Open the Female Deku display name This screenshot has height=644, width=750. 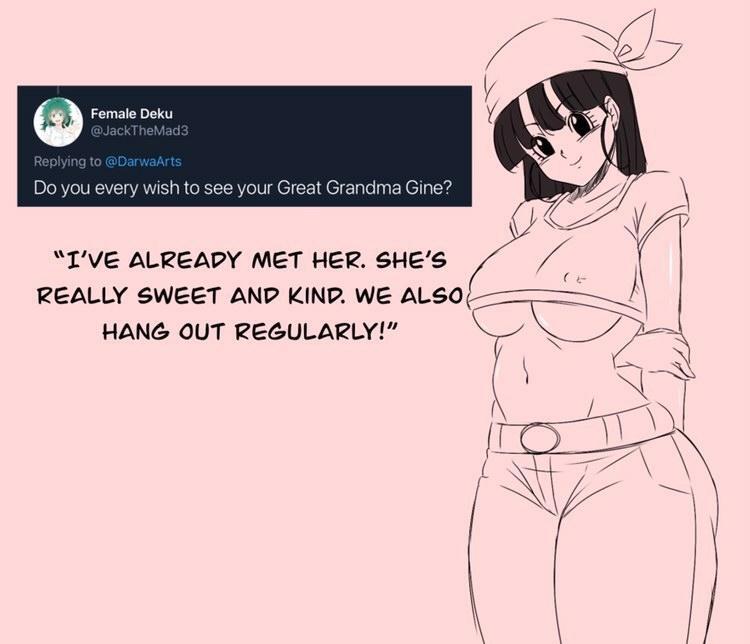(132, 114)
